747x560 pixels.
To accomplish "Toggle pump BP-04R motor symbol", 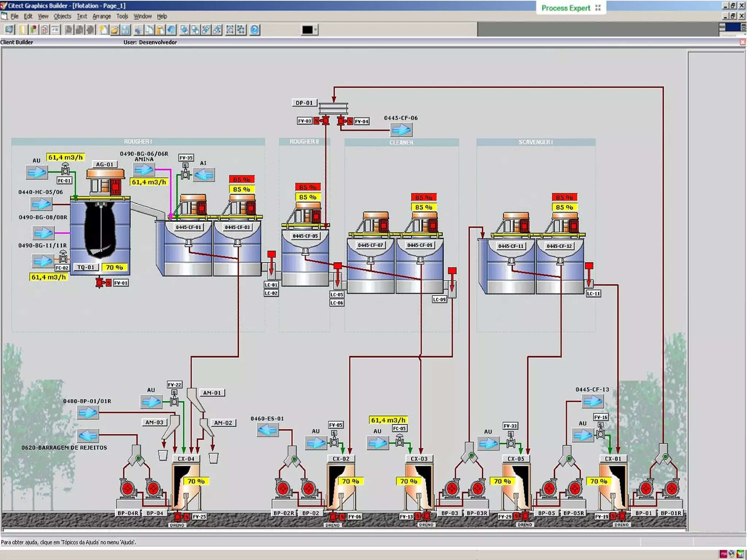I will tap(127, 489).
